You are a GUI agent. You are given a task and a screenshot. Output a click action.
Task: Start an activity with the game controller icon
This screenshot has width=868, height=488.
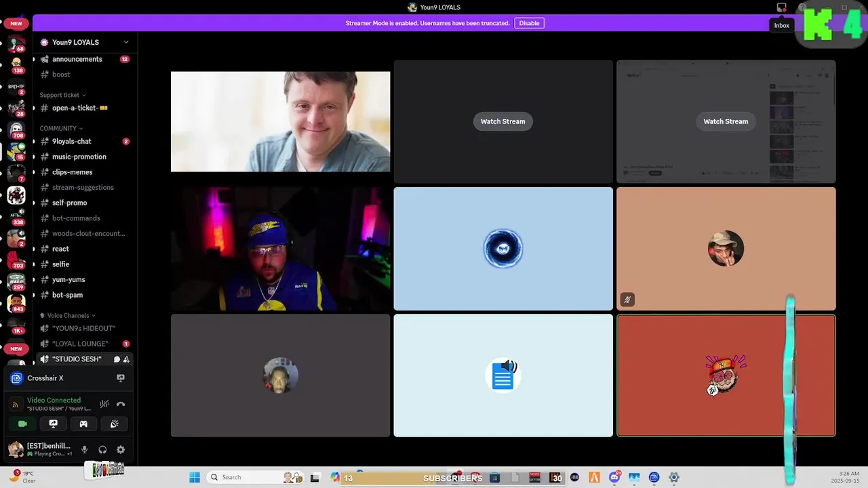(x=83, y=424)
